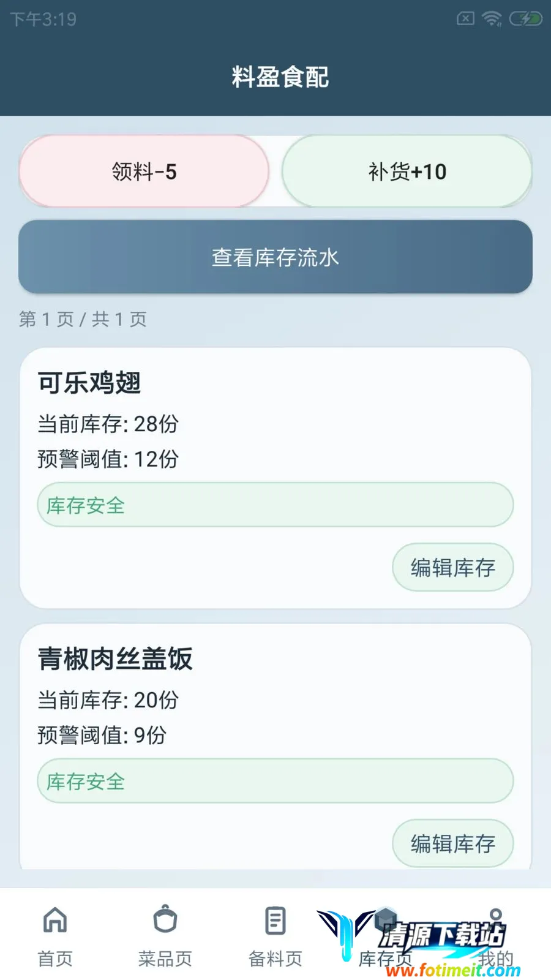Tap the battery charging icon
The height and width of the screenshot is (980, 551).
click(x=526, y=19)
